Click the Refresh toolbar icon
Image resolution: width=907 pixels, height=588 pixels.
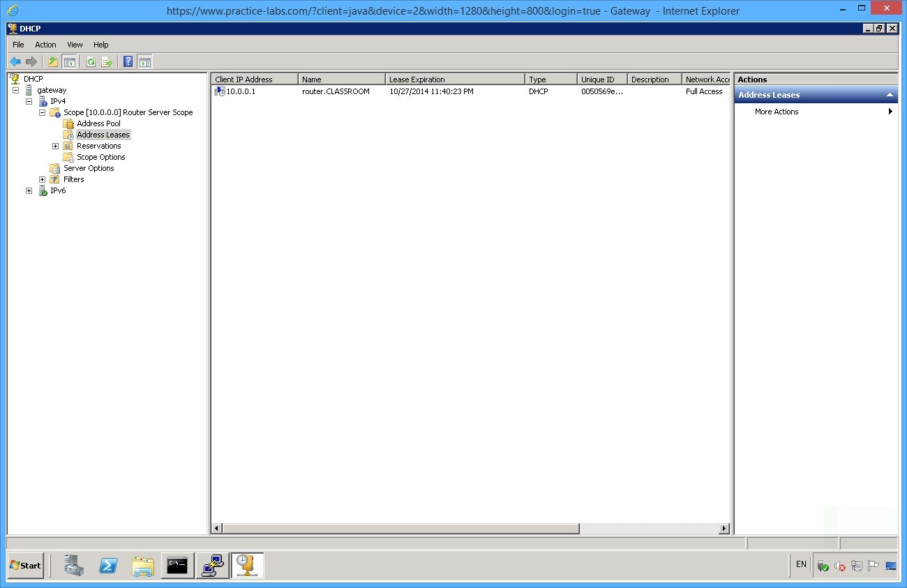coord(91,62)
